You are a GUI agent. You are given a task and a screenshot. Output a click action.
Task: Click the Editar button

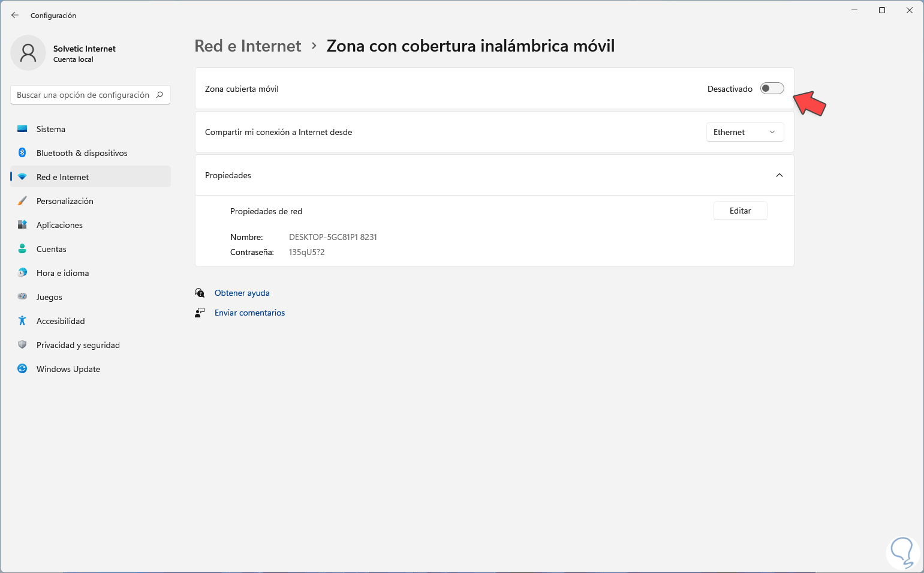[740, 211]
